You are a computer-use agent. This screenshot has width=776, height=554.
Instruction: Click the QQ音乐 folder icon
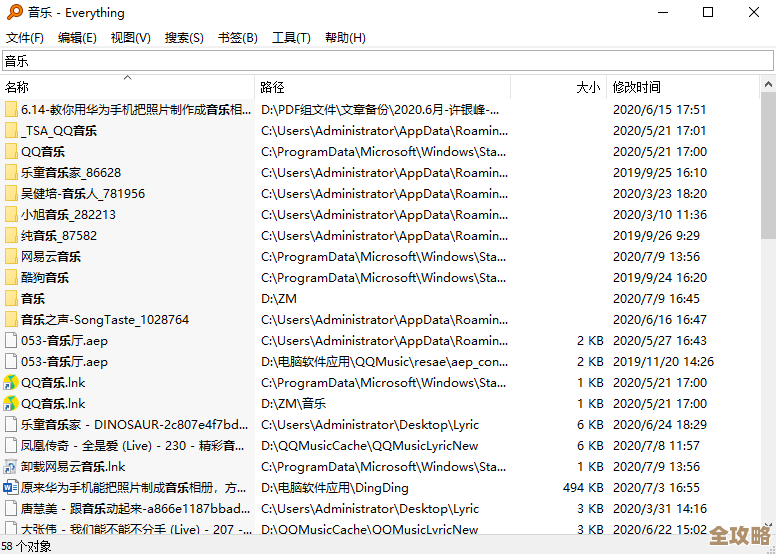[x=11, y=152]
